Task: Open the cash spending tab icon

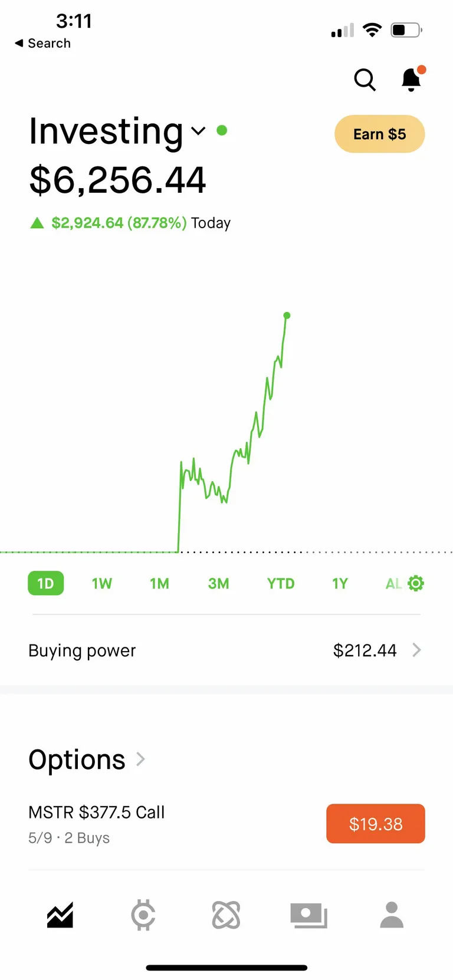Action: [308, 915]
